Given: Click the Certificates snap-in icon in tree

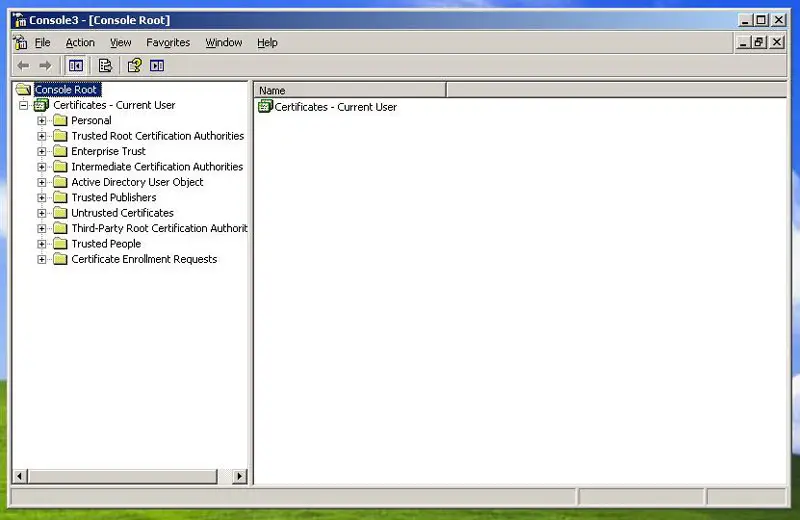Looking at the screenshot, I should click(x=41, y=105).
